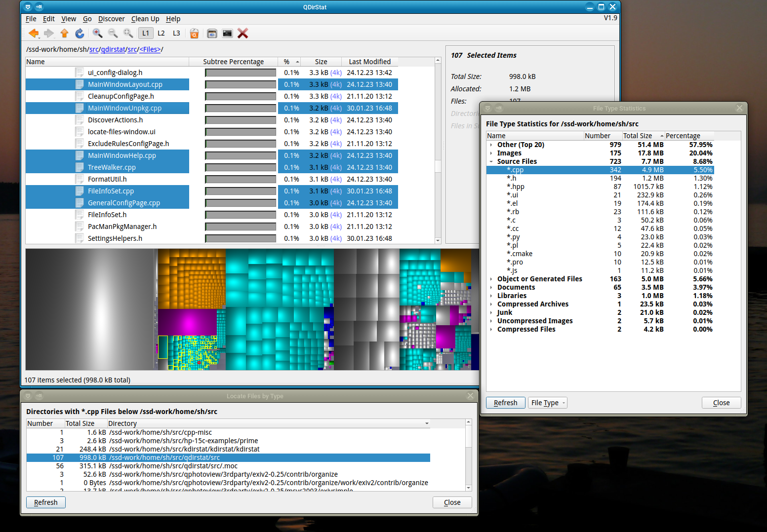Open the Help menu
The width and height of the screenshot is (767, 532).
point(173,19)
